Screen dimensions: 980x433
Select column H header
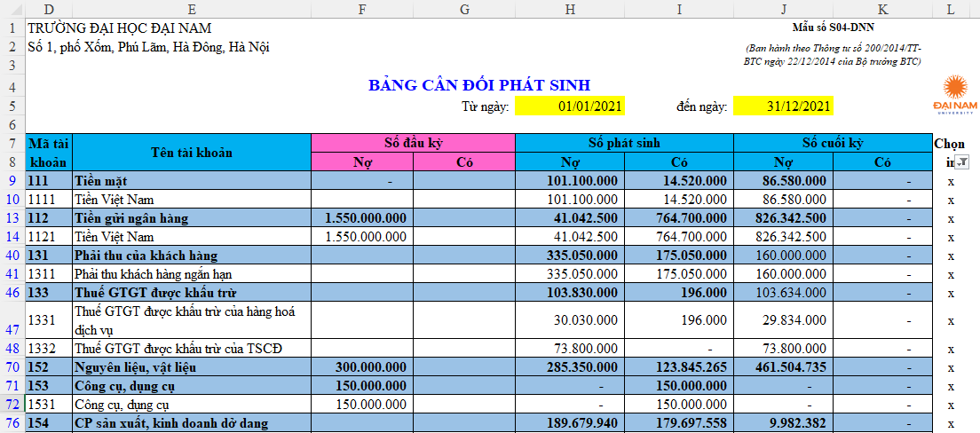[x=569, y=10]
